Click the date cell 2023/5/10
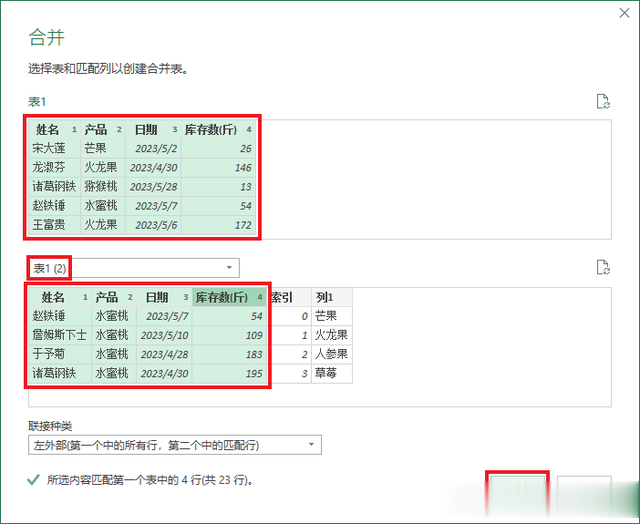The image size is (640, 524). coord(164,335)
